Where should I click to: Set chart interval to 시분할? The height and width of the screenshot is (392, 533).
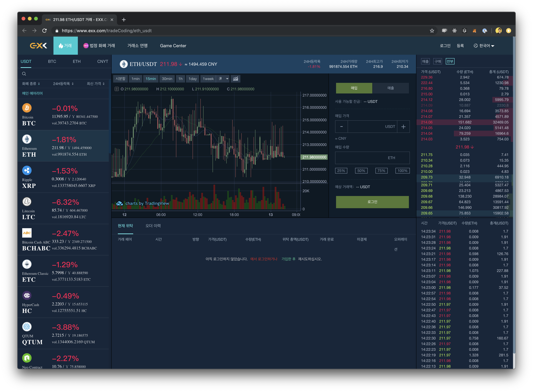(x=121, y=79)
